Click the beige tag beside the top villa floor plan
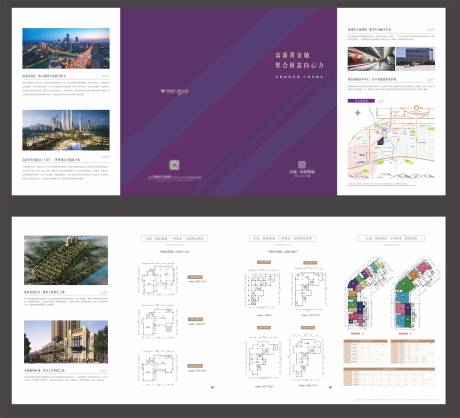The image size is (460, 418). [x=195, y=277]
